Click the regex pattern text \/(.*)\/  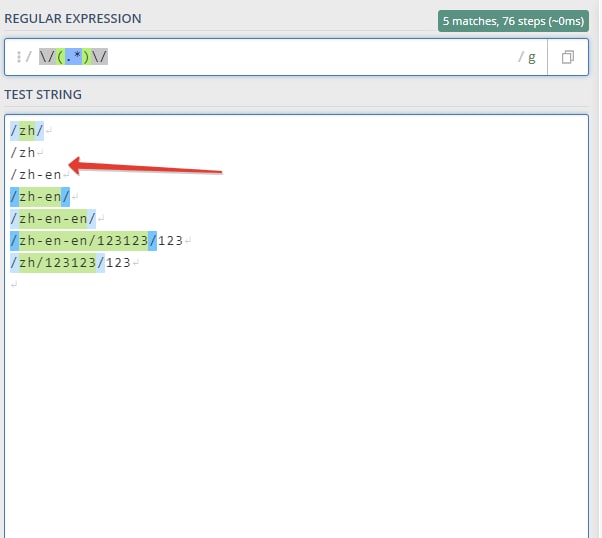[73, 57]
